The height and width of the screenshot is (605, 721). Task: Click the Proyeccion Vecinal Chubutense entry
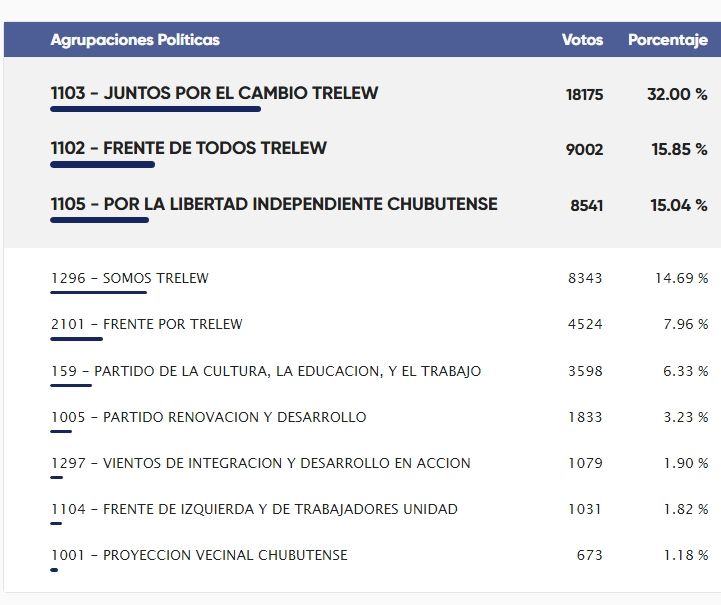click(x=199, y=555)
